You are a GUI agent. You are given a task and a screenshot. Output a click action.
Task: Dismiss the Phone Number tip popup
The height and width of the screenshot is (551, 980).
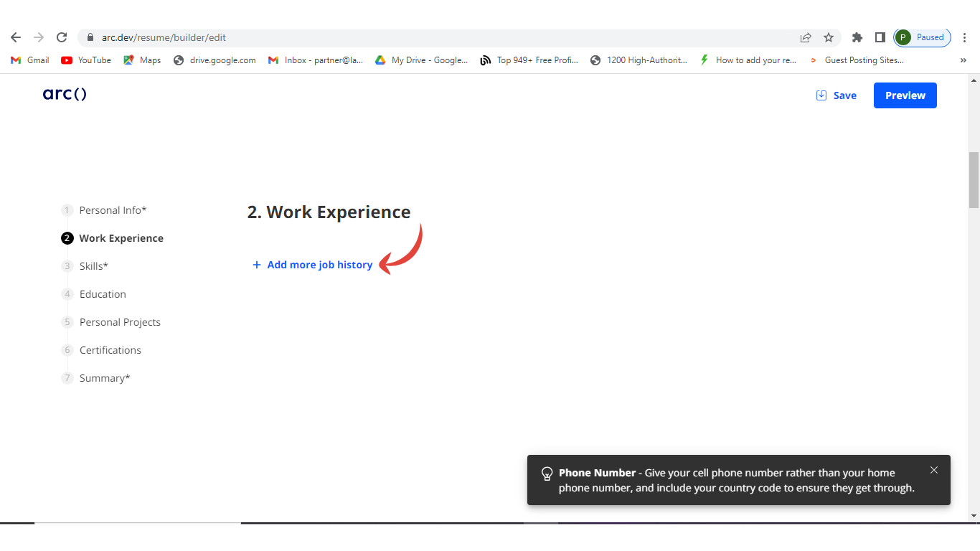pos(933,470)
